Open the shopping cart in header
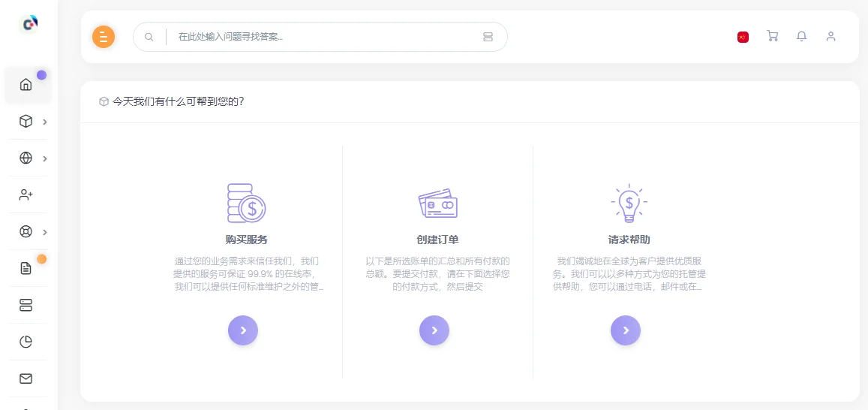This screenshot has height=410, width=868. coord(772,36)
